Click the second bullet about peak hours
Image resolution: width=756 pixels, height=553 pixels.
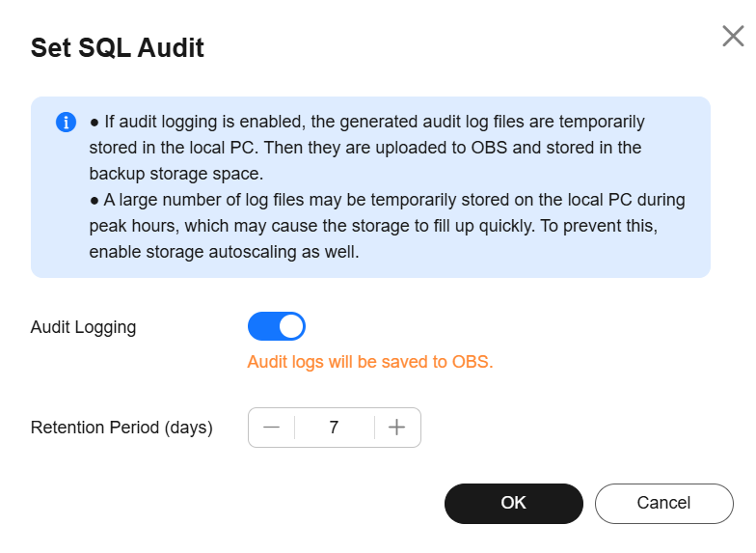[x=387, y=226]
